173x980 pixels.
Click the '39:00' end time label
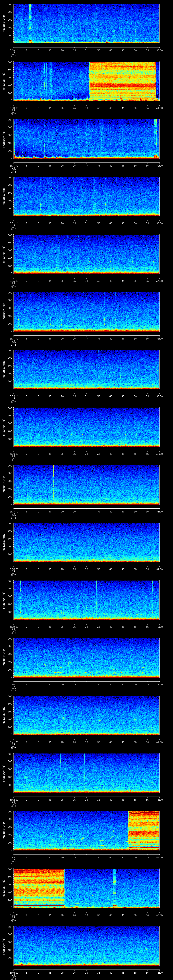click(160, 569)
